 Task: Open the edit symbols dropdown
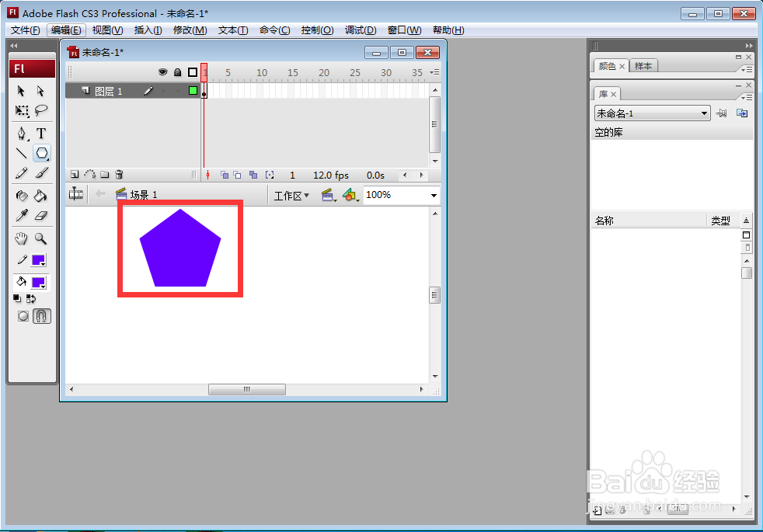[x=351, y=196]
